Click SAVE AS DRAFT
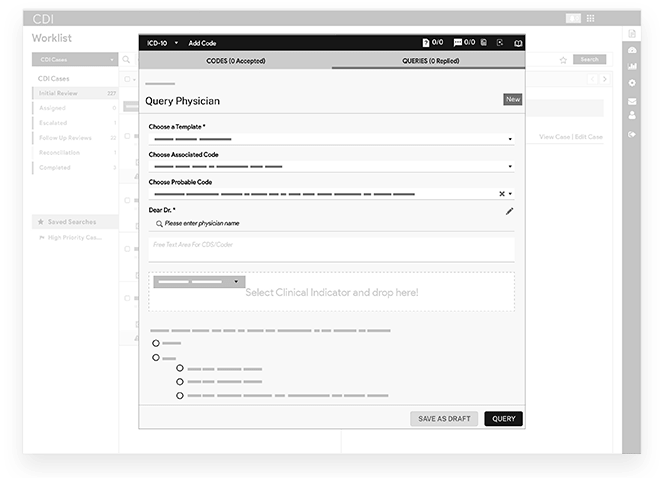The image size is (664, 478). (444, 419)
